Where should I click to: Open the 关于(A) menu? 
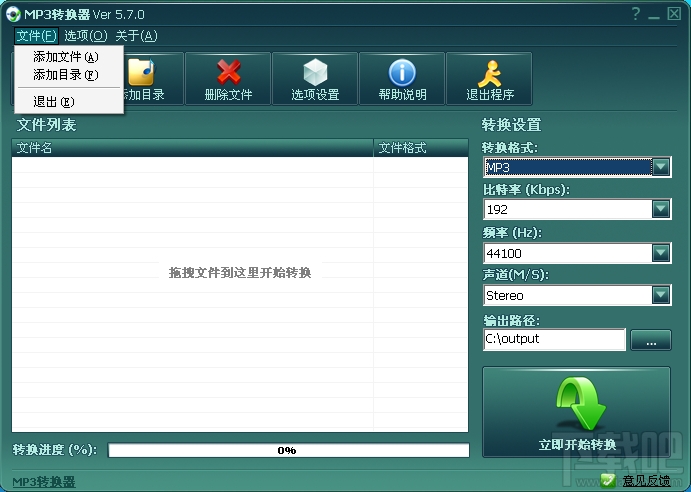pos(136,36)
